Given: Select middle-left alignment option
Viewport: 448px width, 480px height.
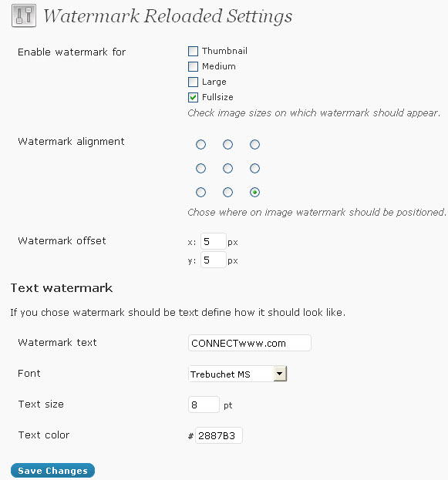Looking at the screenshot, I should (200, 169).
